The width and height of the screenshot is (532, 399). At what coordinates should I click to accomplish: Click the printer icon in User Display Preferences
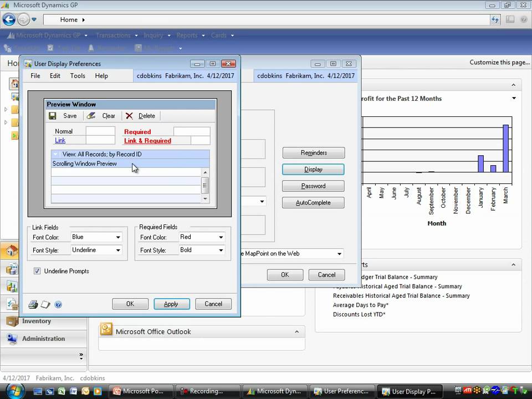point(33,304)
